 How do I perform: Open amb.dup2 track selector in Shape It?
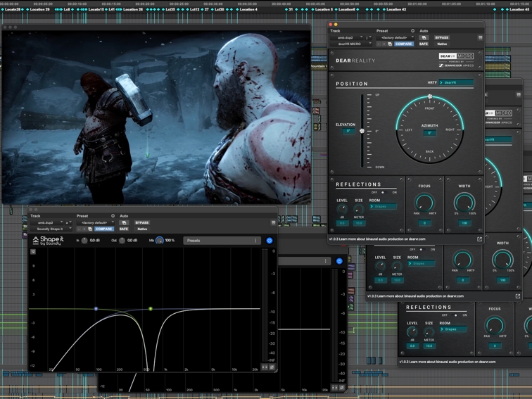tap(47, 222)
